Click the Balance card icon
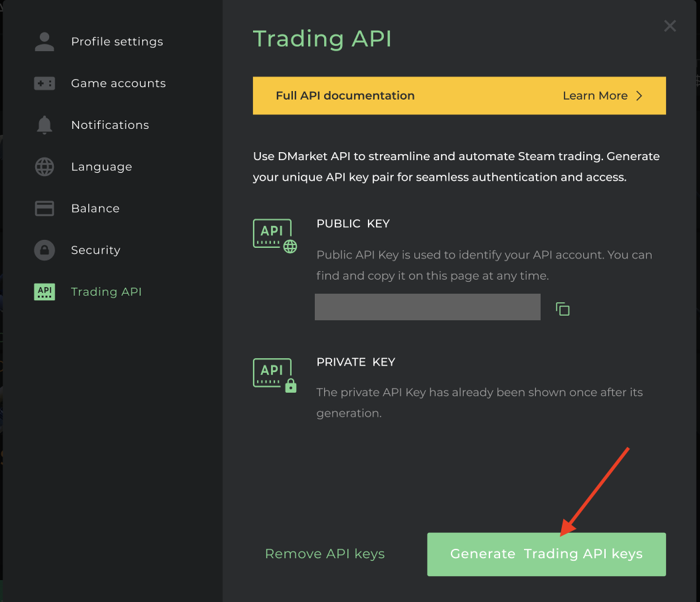The width and height of the screenshot is (700, 602). click(x=44, y=209)
